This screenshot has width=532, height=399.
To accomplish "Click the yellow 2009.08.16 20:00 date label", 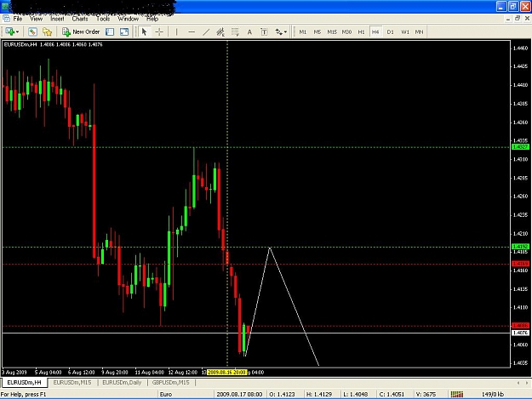I will pyautogui.click(x=226, y=373).
